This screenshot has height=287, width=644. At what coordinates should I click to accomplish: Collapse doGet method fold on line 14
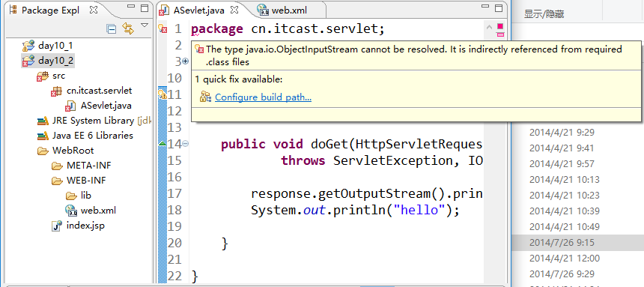tap(185, 144)
